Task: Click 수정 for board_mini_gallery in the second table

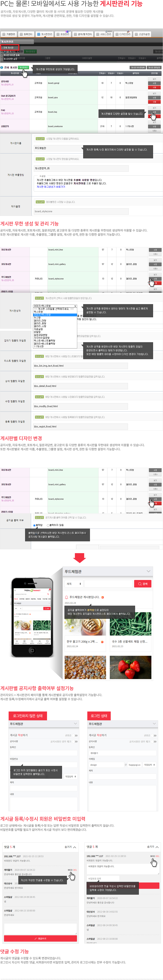Action: point(155,264)
